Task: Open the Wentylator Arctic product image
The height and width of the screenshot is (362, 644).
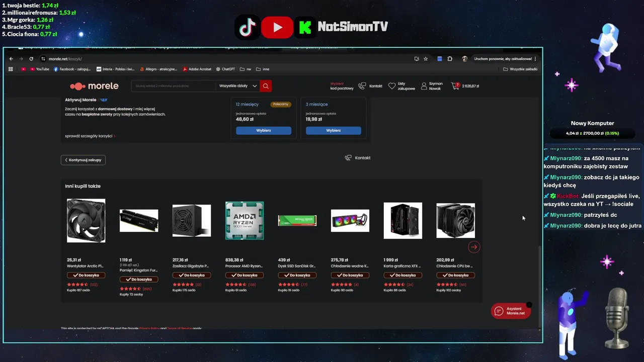Action: coord(86,221)
